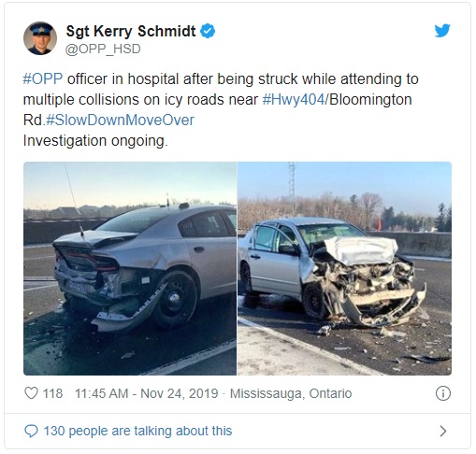Click the speech bubble reply icon
The image size is (476, 454).
pos(31,431)
